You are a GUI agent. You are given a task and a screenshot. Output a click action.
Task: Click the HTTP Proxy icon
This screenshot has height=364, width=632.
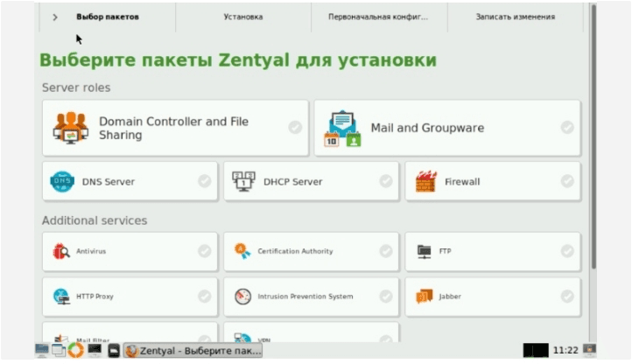click(x=61, y=297)
